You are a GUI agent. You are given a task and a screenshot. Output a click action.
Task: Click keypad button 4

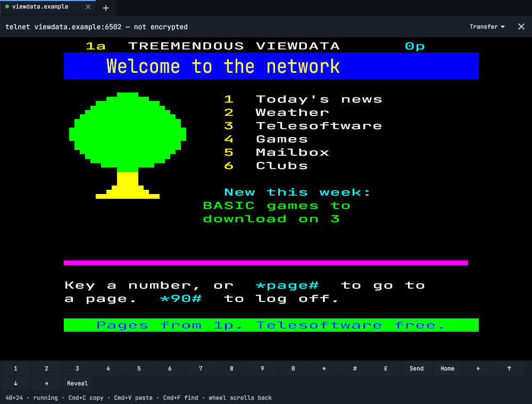pyautogui.click(x=108, y=368)
